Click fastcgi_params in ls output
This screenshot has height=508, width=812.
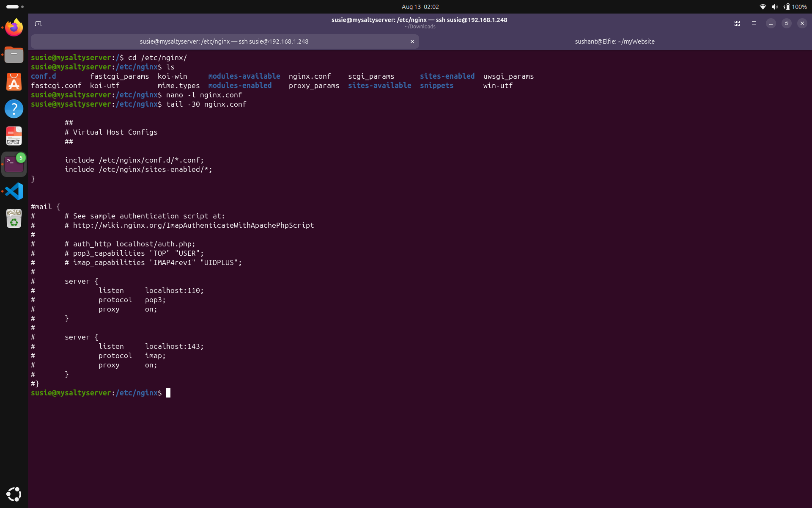(119, 76)
